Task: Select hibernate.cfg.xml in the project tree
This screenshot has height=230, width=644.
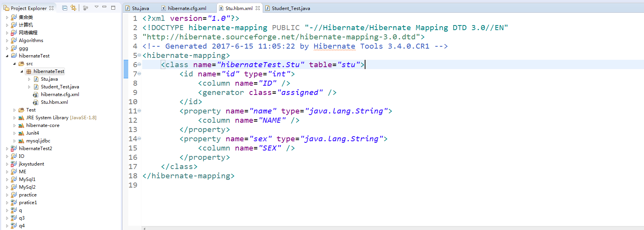Action: [x=60, y=95]
